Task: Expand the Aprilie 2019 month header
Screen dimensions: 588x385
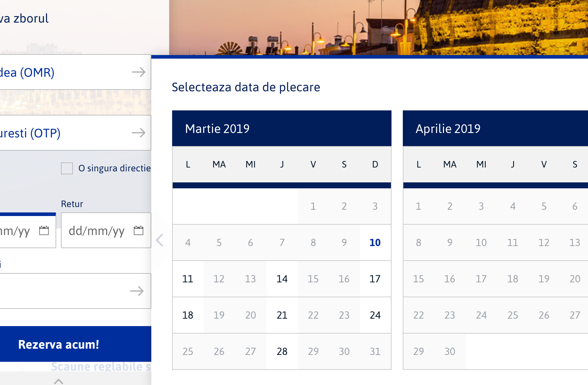Action: coord(448,129)
